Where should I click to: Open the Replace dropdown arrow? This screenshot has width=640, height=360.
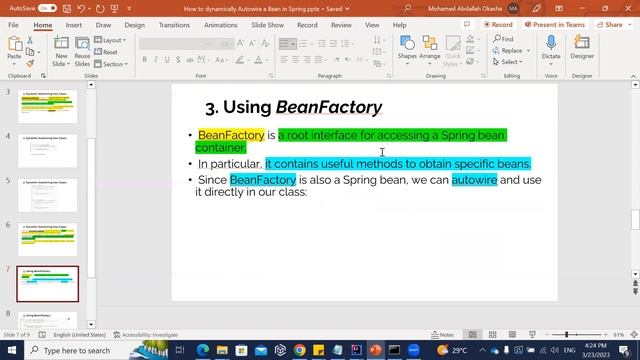pyautogui.click(x=529, y=51)
